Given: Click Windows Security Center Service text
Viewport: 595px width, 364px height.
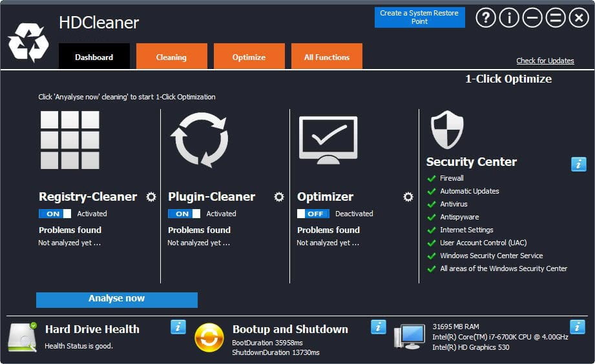Looking at the screenshot, I should click(492, 256).
